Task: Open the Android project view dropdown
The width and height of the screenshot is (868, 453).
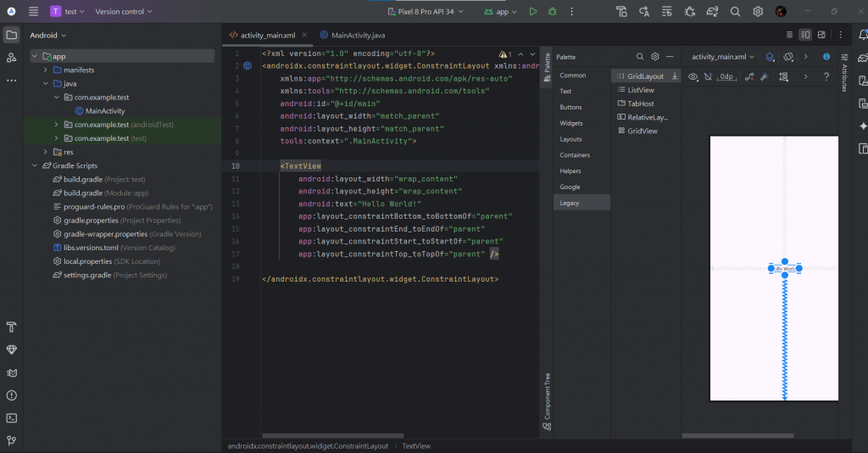Action: pos(47,36)
